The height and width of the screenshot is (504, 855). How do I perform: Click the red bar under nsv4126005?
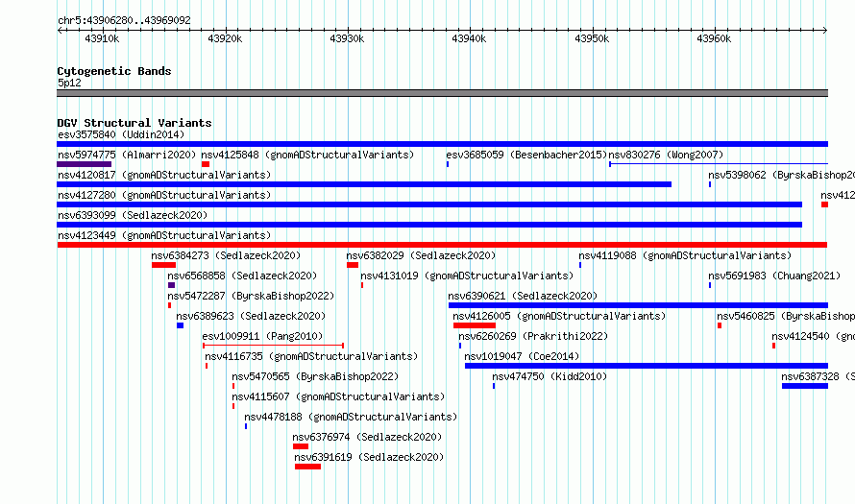[x=475, y=325]
